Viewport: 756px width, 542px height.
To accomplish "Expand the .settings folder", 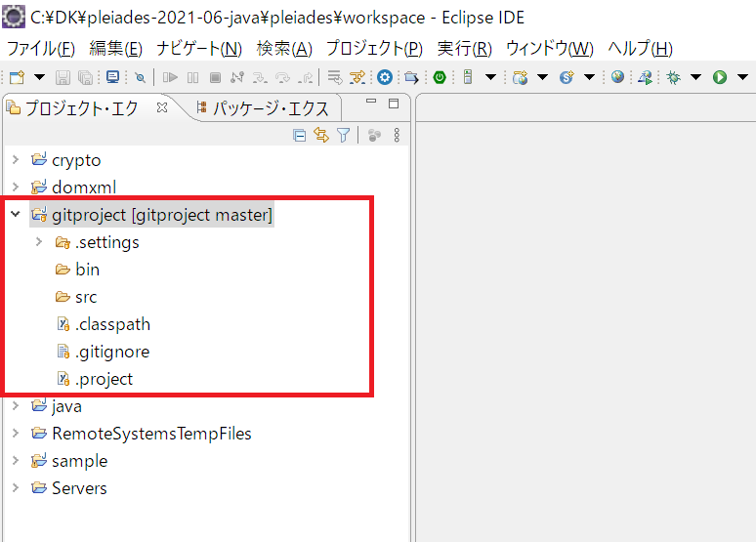I will click(39, 241).
